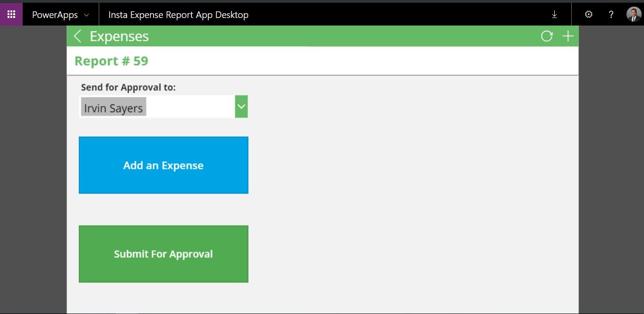Open the user profile picture
This screenshot has width=644, height=314.
(x=634, y=15)
